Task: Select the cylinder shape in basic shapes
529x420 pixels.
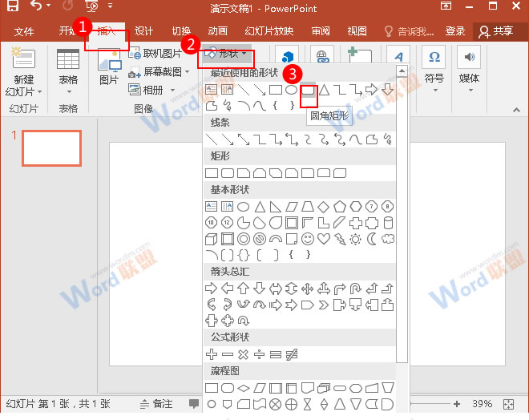Action: (x=388, y=222)
